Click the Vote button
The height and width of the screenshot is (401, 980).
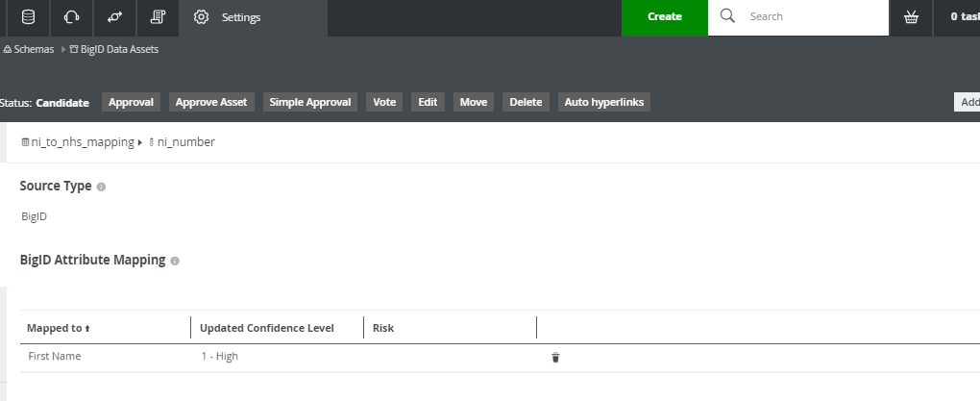[384, 102]
